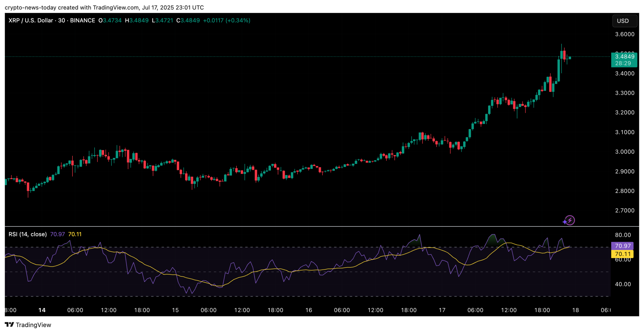Click the first 06:00 label after 14
Screen dimensions: 644x333
click(75, 310)
